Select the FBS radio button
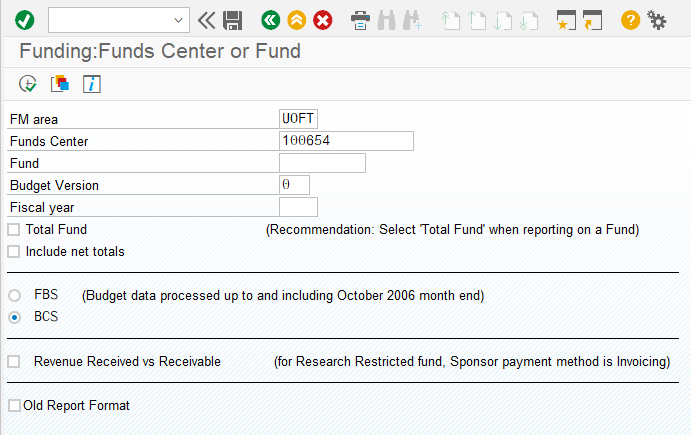Viewport: 691px width, 435px height. click(15, 295)
